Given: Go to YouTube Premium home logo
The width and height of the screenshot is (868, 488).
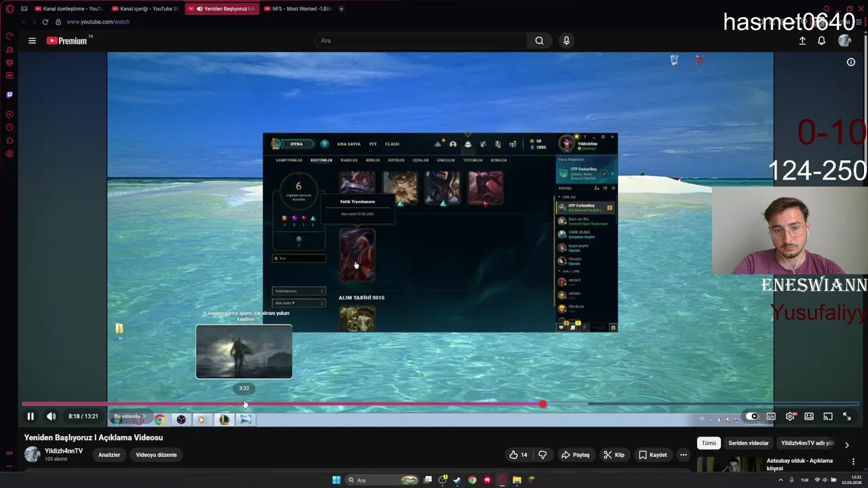Looking at the screenshot, I should tap(66, 41).
